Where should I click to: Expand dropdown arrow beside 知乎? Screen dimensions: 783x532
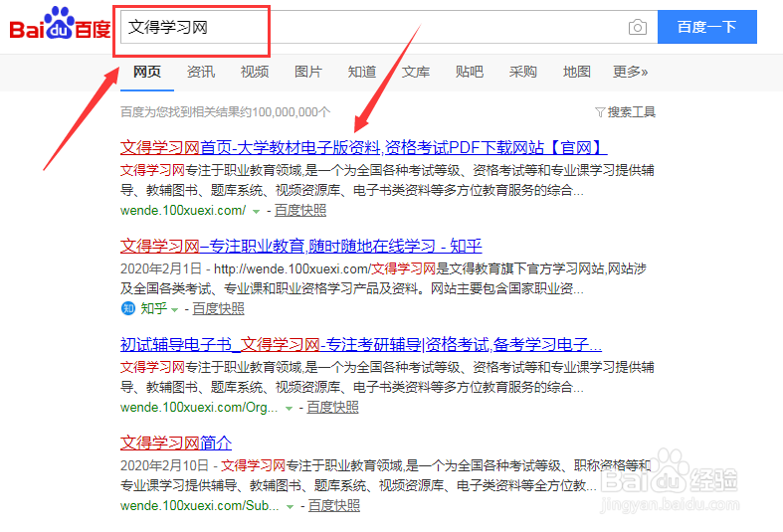click(174, 310)
